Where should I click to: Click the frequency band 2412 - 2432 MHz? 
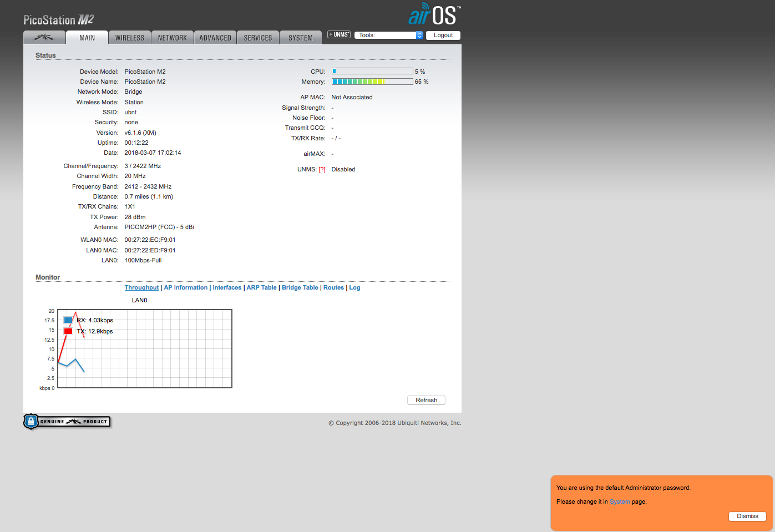(x=148, y=186)
